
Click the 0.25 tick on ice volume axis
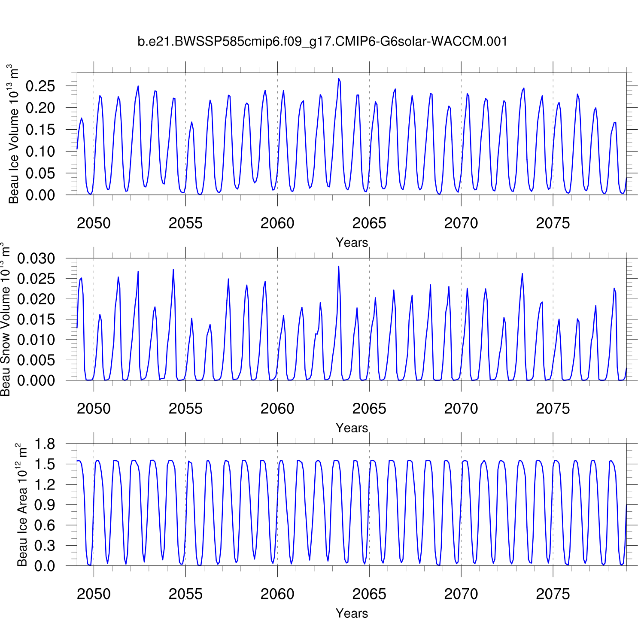pyautogui.click(x=40, y=86)
